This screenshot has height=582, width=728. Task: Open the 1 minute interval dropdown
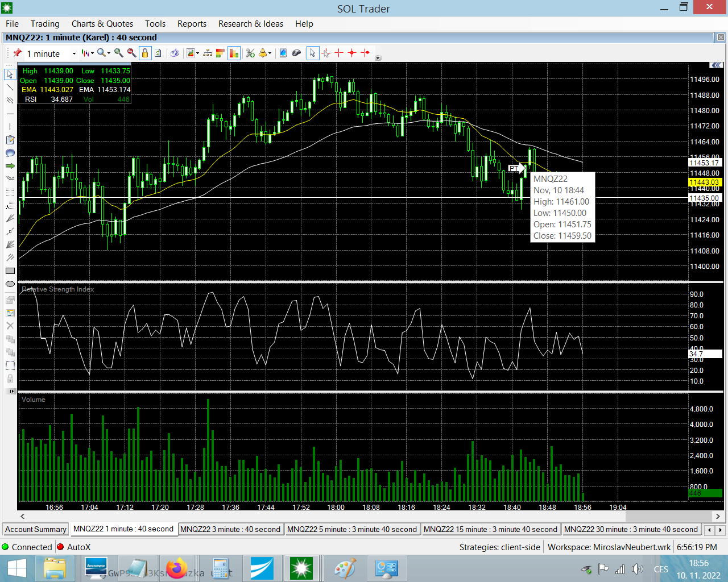[x=74, y=53]
